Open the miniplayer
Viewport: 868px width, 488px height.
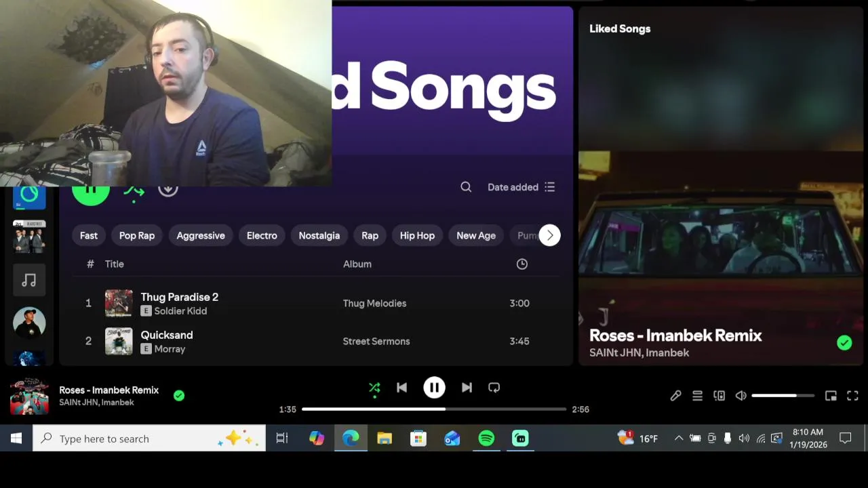pyautogui.click(x=831, y=396)
